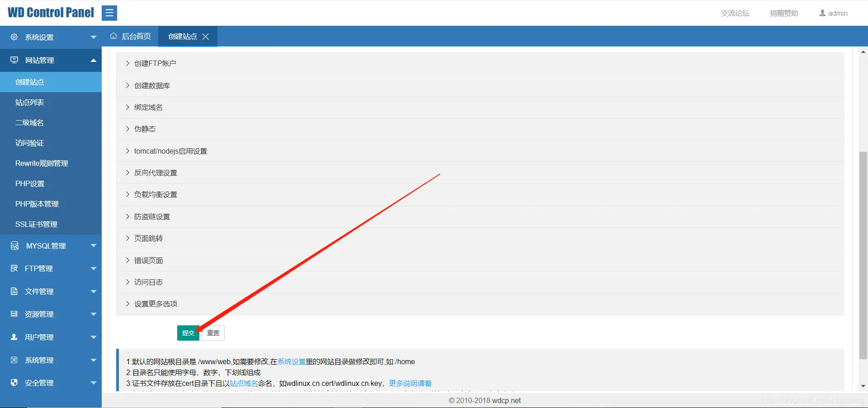Click the website management monitor icon
This screenshot has width=868, height=408.
pyautogui.click(x=14, y=60)
